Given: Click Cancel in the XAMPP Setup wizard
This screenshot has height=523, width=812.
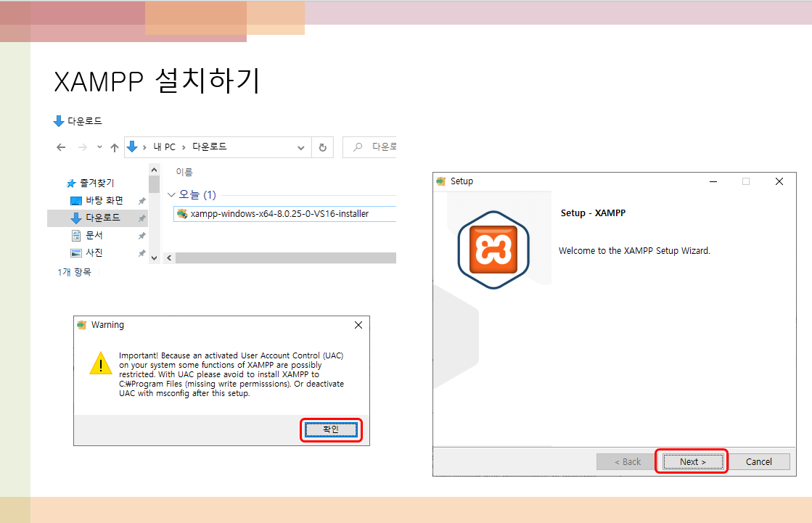Looking at the screenshot, I should pos(758,461).
